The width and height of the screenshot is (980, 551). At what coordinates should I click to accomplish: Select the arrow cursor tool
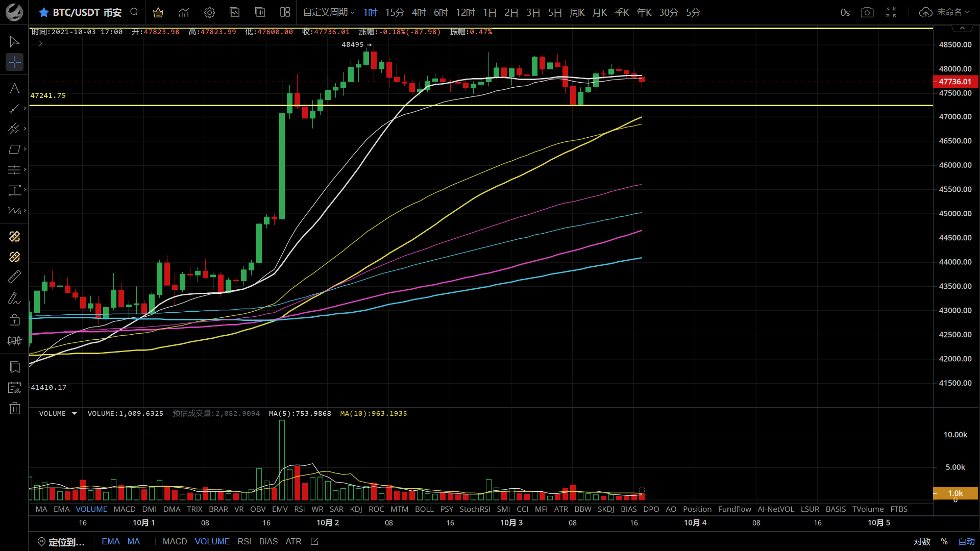click(14, 42)
